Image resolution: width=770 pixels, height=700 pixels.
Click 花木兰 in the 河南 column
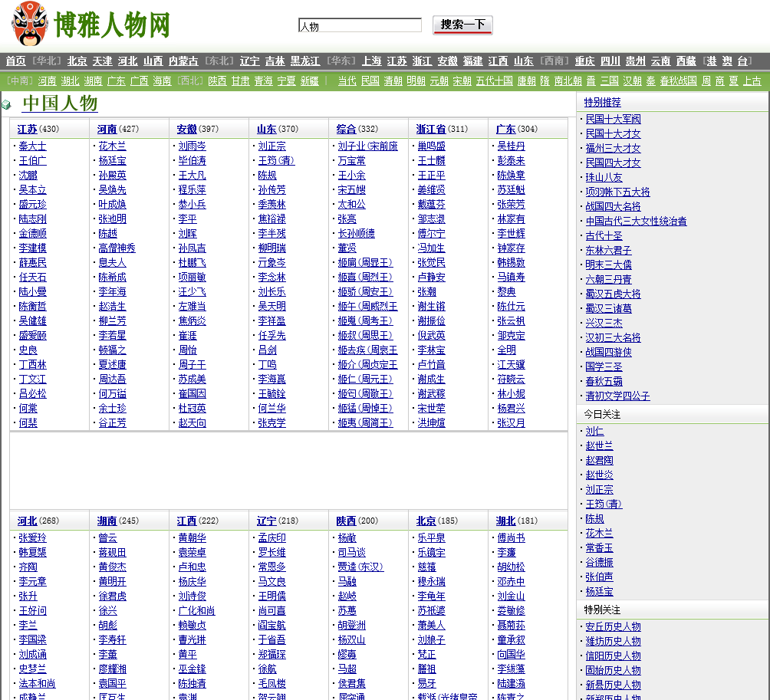click(x=112, y=146)
